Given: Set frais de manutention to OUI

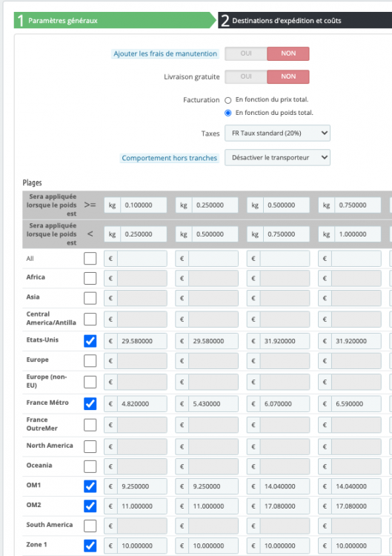Looking at the screenshot, I should (x=246, y=53).
